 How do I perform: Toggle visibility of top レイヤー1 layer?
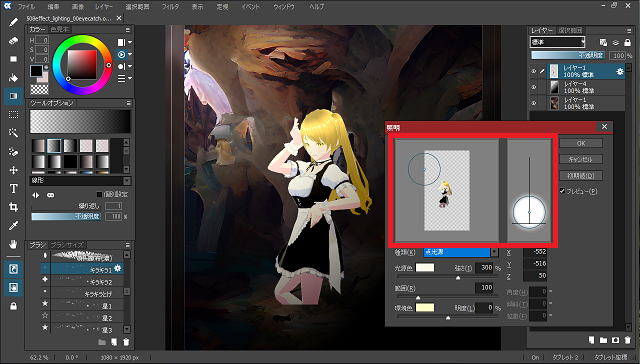point(533,71)
